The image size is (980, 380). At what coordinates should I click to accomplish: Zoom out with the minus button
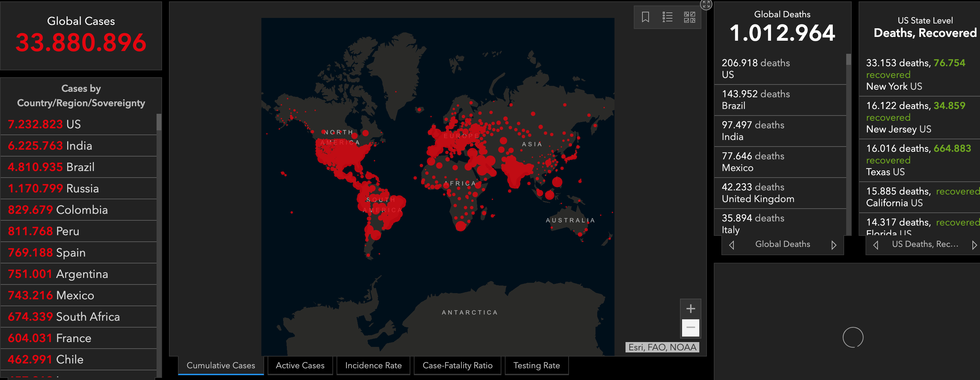click(x=690, y=328)
